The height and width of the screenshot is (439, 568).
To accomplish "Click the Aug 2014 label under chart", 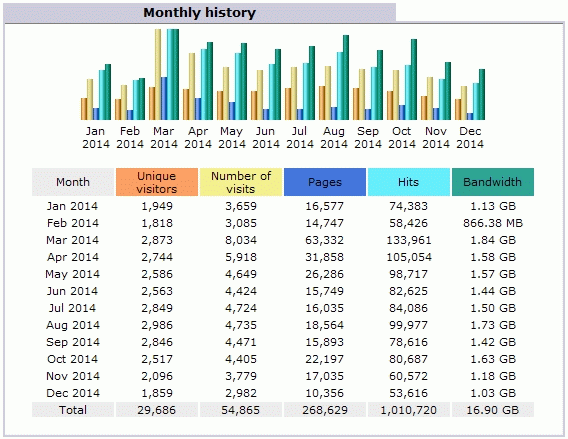I will tap(334, 138).
